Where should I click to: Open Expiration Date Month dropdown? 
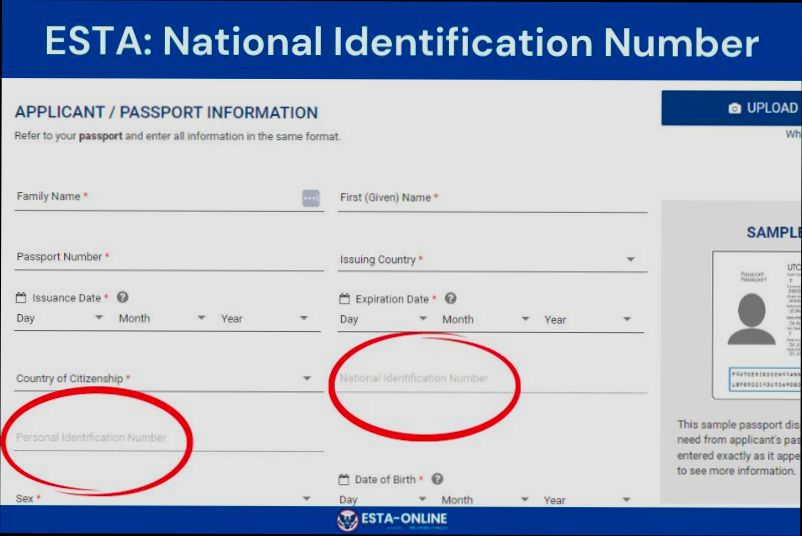point(485,319)
